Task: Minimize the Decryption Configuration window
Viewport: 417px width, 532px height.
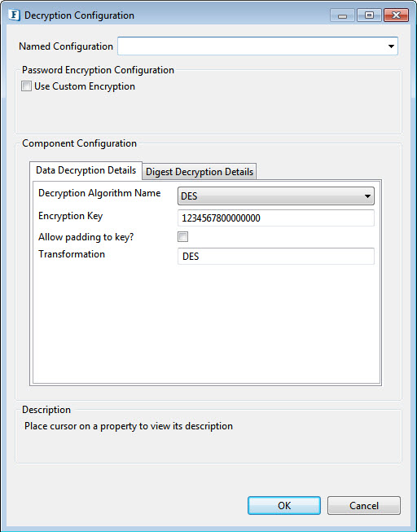Action: 342,15
